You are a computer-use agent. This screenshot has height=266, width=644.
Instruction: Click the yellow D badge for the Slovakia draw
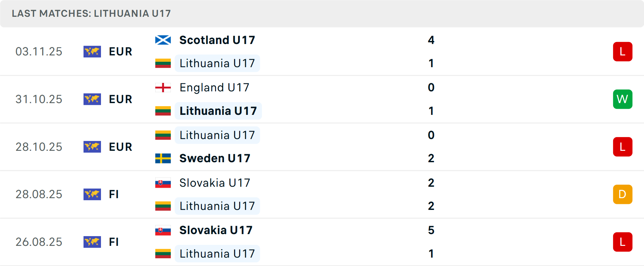click(x=623, y=194)
